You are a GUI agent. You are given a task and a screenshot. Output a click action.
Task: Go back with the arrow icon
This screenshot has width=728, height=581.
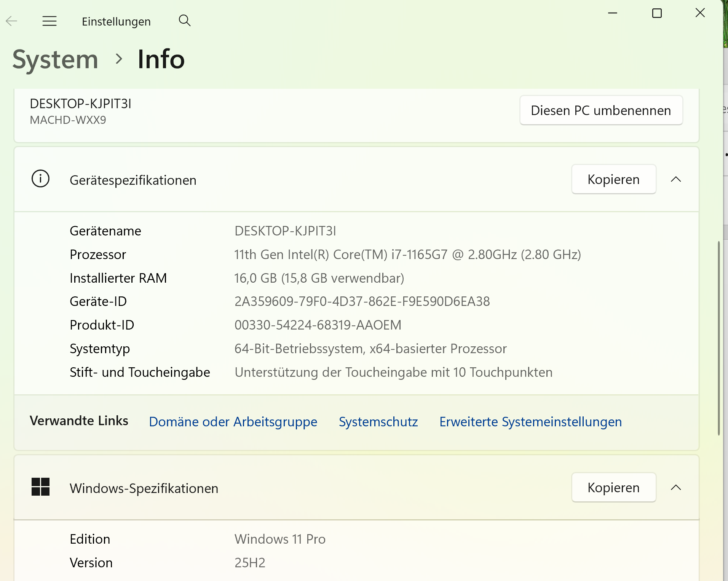tap(12, 21)
